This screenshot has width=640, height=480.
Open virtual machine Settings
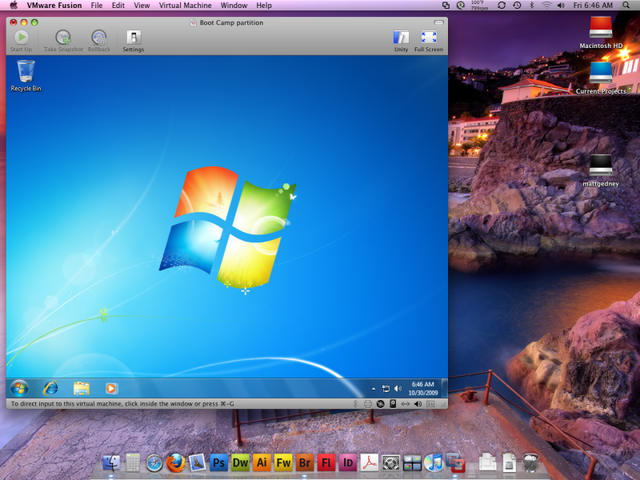[133, 38]
